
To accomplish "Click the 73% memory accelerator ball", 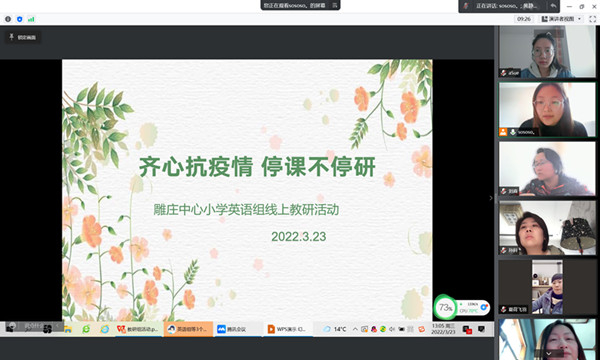I will (x=445, y=307).
